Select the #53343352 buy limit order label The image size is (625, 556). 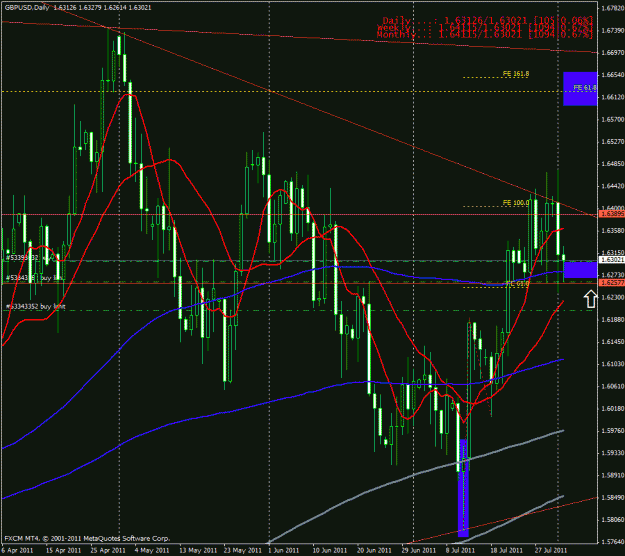click(35, 306)
